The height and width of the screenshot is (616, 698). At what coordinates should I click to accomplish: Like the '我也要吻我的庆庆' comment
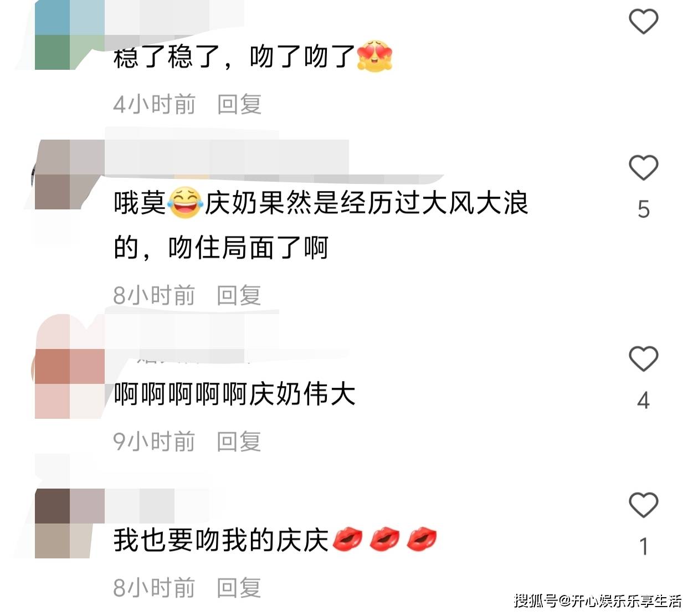(643, 505)
